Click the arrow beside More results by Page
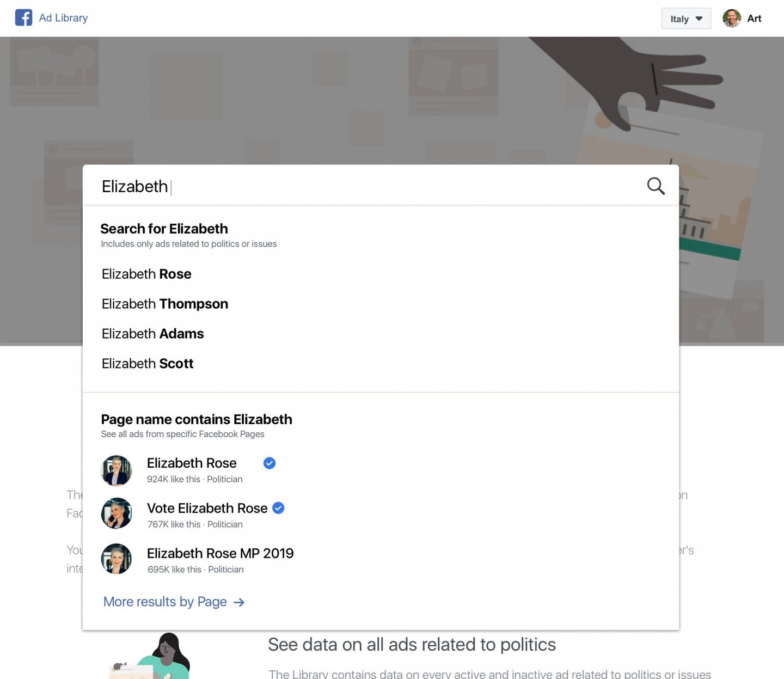The height and width of the screenshot is (679, 784). click(239, 602)
